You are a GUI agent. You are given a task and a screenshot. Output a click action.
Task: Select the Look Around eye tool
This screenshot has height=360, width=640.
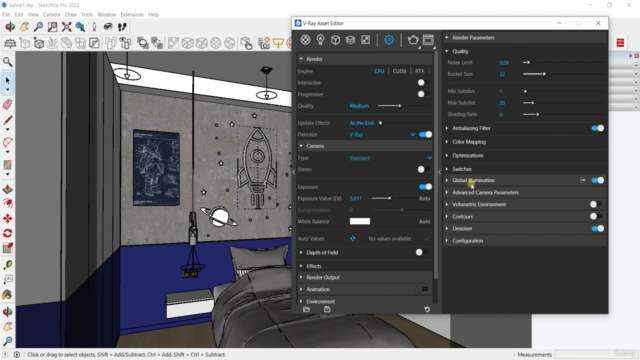108,27
